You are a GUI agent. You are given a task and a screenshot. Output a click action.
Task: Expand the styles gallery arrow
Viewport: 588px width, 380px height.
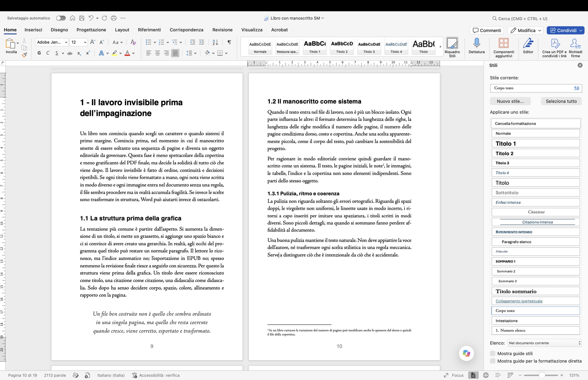[x=440, y=47]
